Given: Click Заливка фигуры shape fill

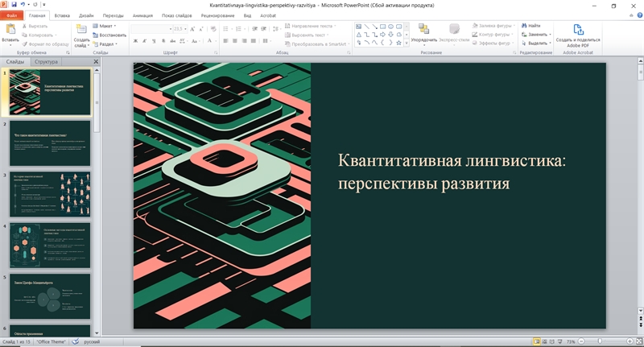Looking at the screenshot, I should pyautogui.click(x=493, y=26).
